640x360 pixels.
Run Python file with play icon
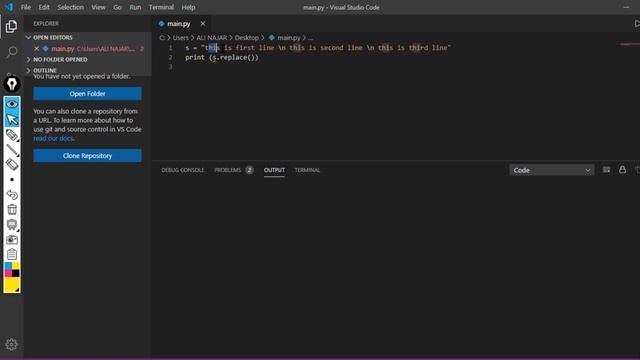tap(636, 24)
